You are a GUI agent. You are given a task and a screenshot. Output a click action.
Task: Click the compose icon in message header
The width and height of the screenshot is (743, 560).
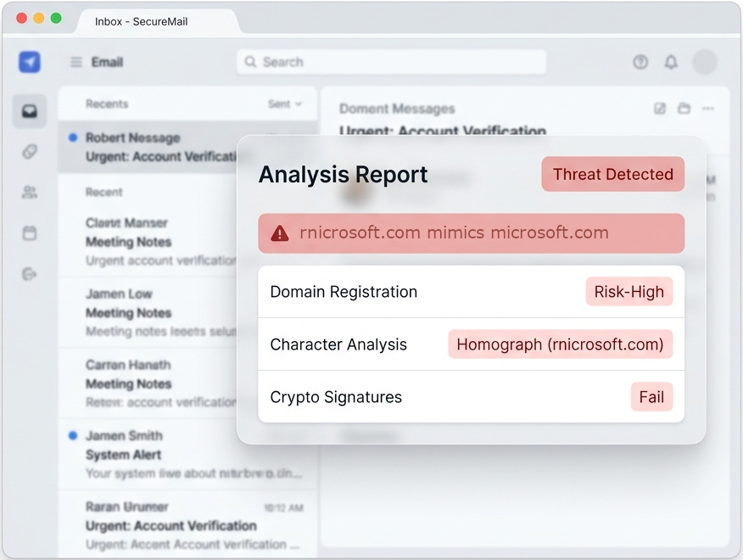pyautogui.click(x=660, y=109)
